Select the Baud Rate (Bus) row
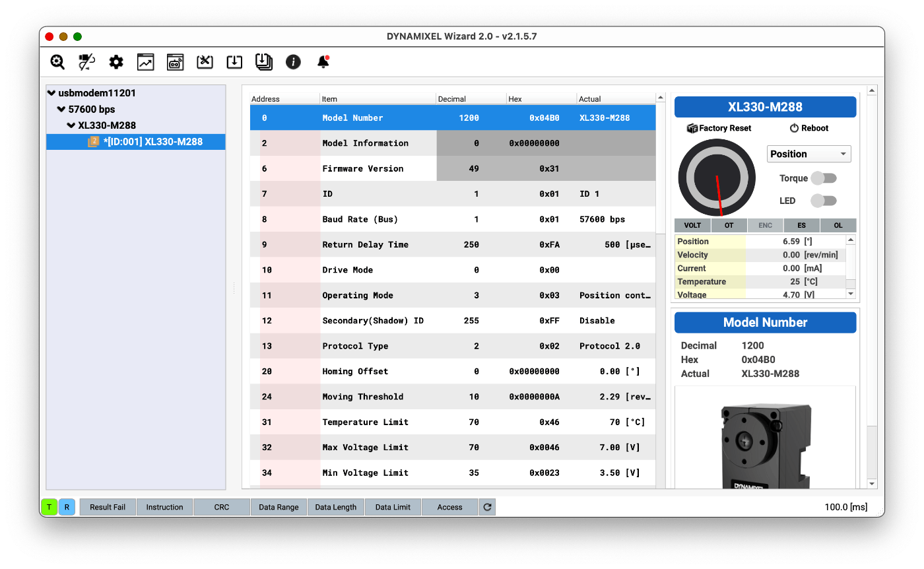The width and height of the screenshot is (924, 569). click(x=453, y=219)
